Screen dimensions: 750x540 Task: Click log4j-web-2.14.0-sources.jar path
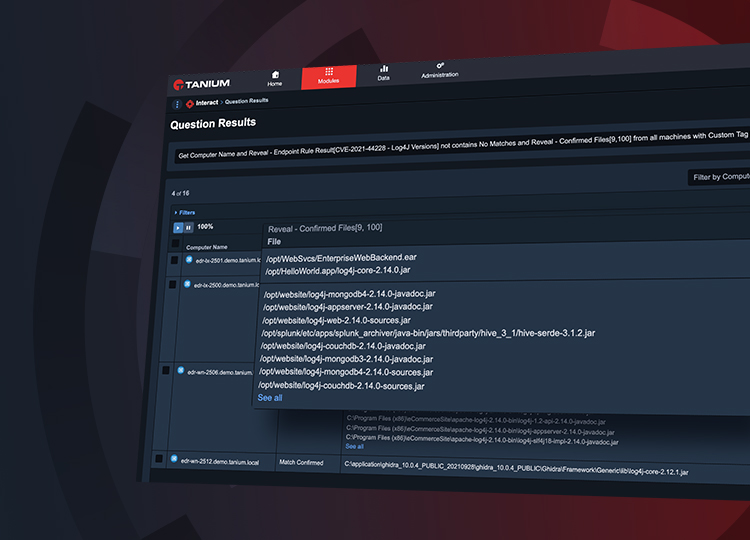pyautogui.click(x=336, y=320)
